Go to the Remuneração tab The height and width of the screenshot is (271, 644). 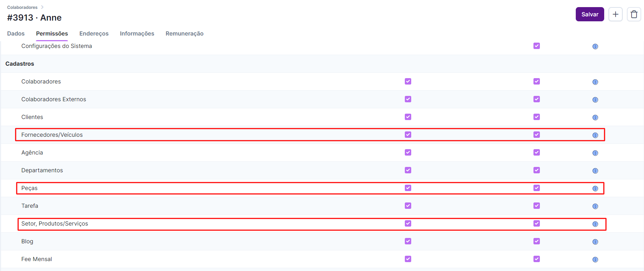pos(184,33)
